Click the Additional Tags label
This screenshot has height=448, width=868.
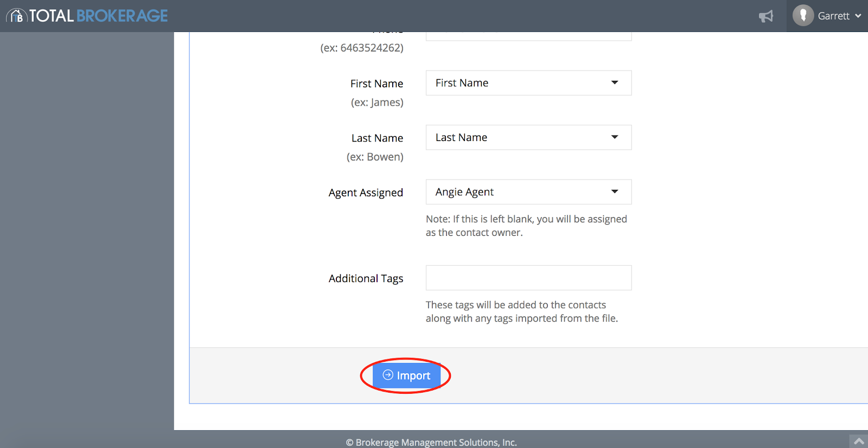click(366, 279)
